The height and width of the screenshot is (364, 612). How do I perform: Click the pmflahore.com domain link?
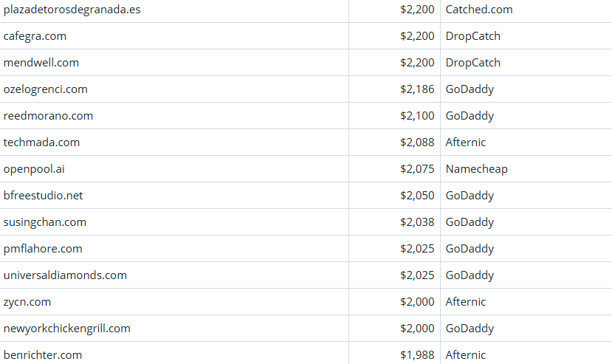[43, 249]
